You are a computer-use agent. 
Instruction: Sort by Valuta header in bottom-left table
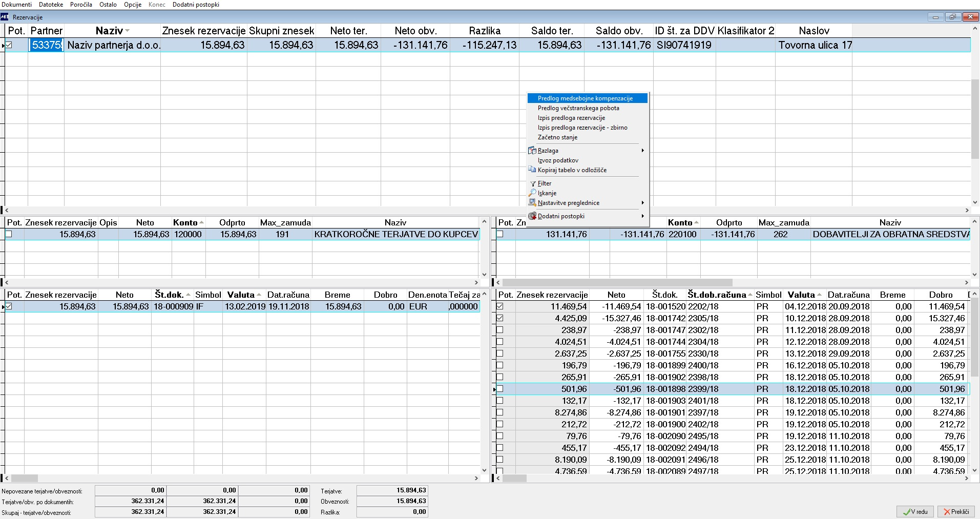(x=244, y=295)
